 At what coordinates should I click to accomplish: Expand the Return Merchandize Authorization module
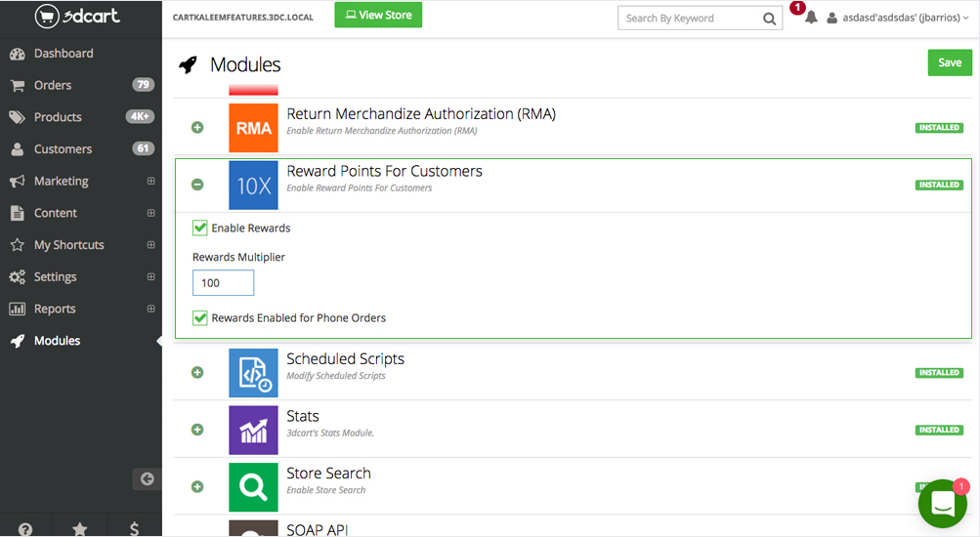point(197,128)
